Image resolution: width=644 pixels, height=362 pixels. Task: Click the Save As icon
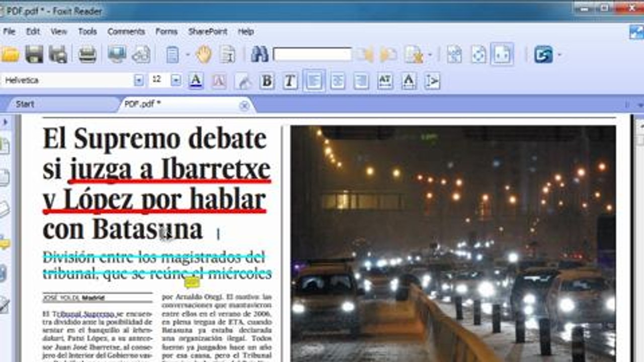(x=58, y=54)
